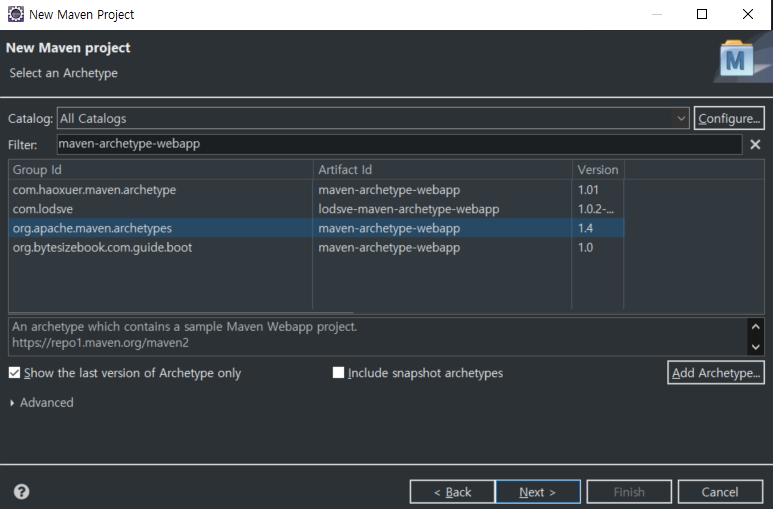Open the dialog help question mark icon
This screenshot has width=773, height=509.
click(x=21, y=491)
